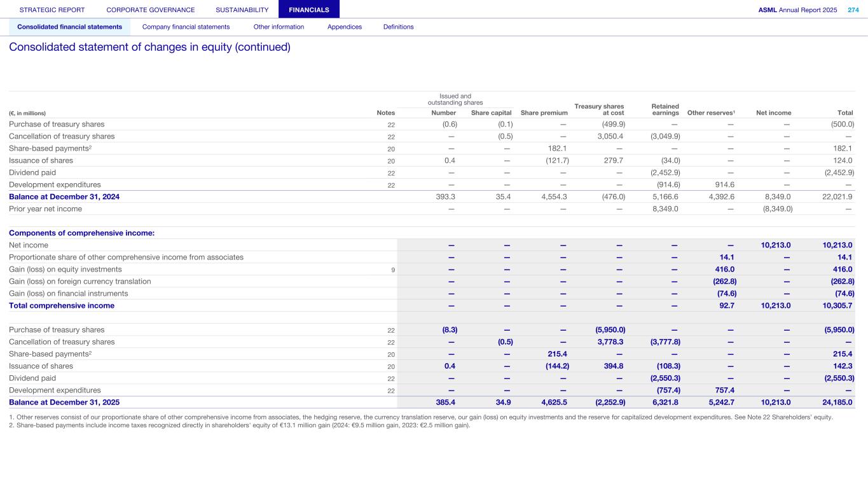Click the Total comprehensive income row label
The image size is (868, 489).
point(62,306)
